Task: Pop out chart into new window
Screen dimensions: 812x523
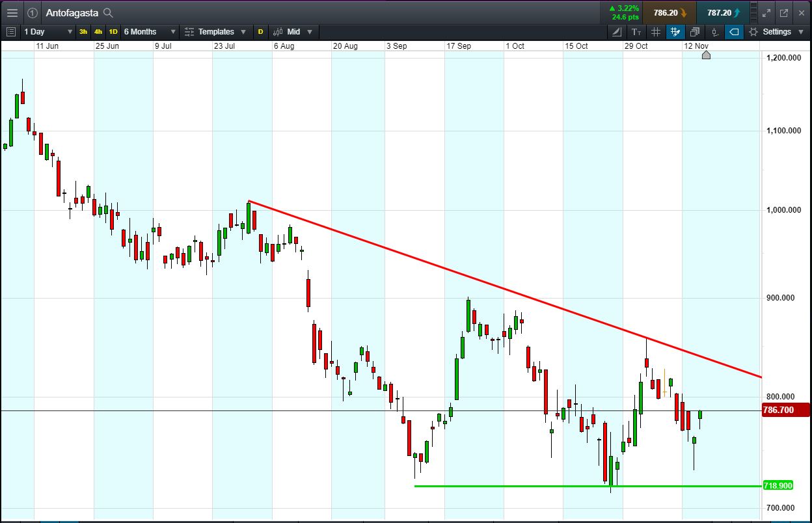Action: [784, 12]
